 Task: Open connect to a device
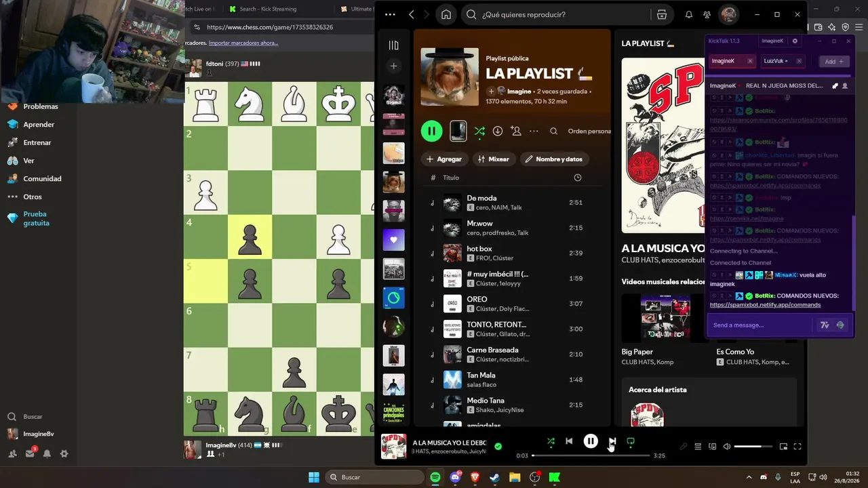click(713, 447)
